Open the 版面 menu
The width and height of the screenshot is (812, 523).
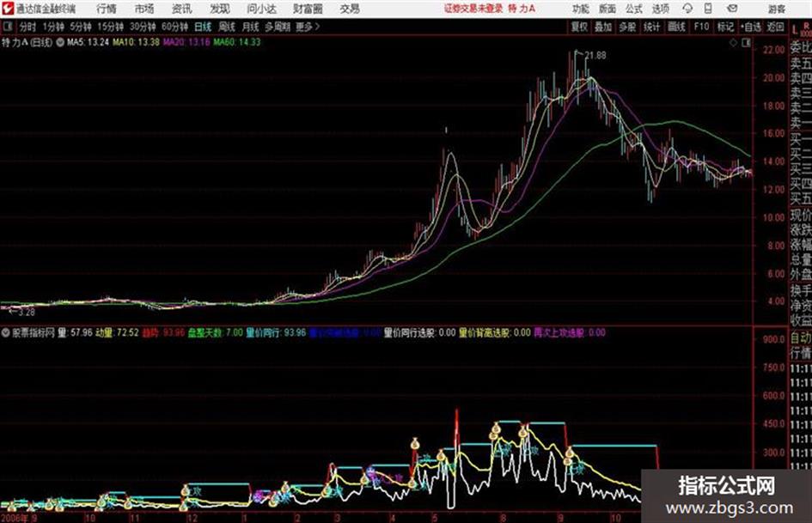(607, 9)
